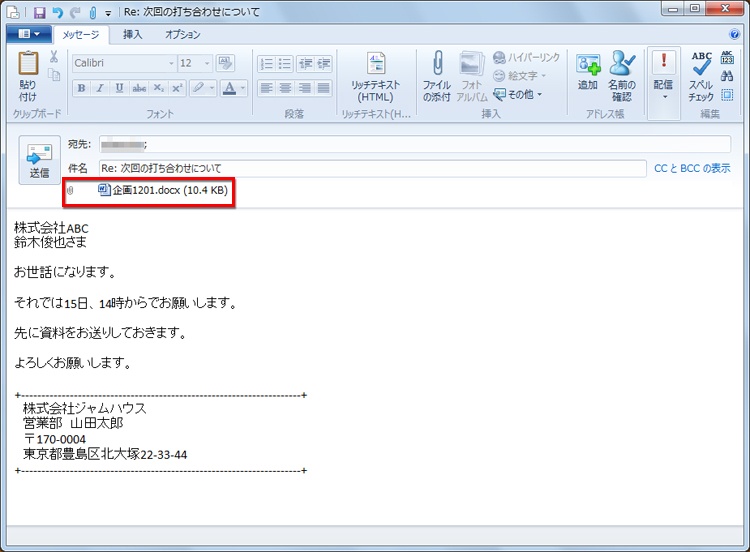Click the word count ABC 123 icon
The image size is (750, 552).
727,57
